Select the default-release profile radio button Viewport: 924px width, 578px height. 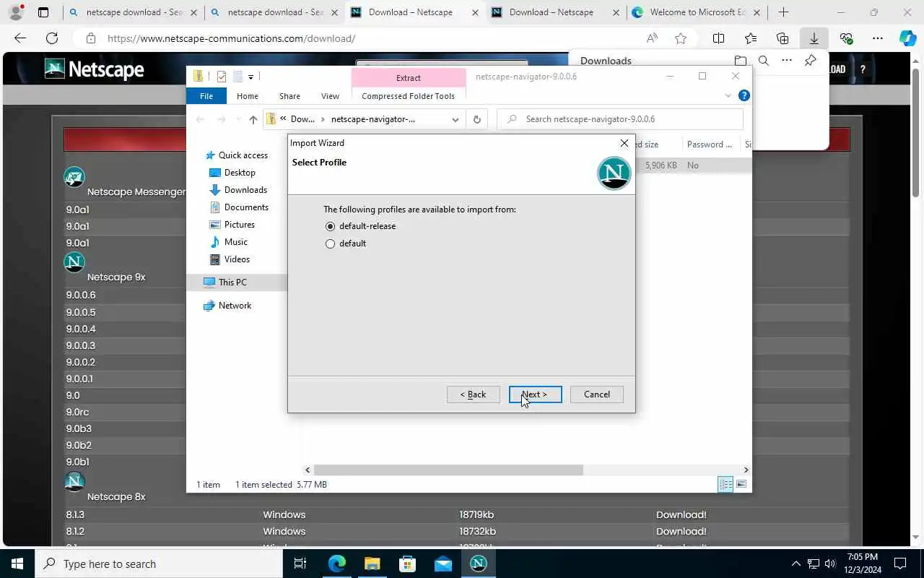pos(330,226)
